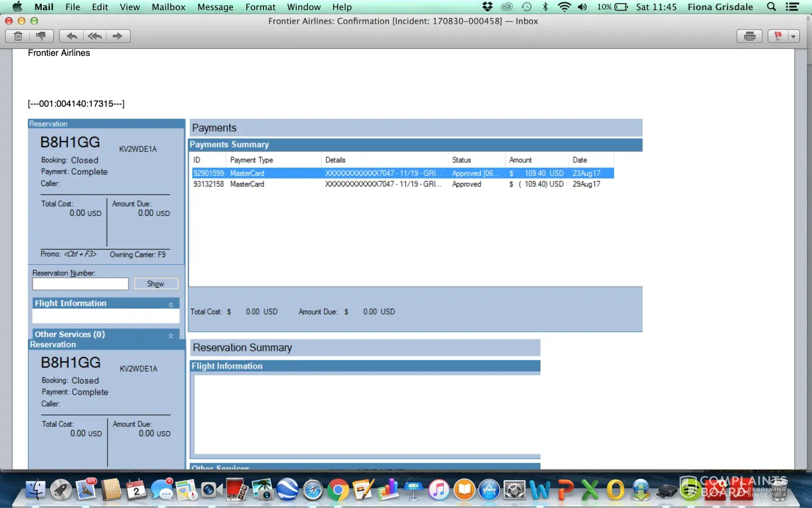Open the Format menu

coord(260,7)
